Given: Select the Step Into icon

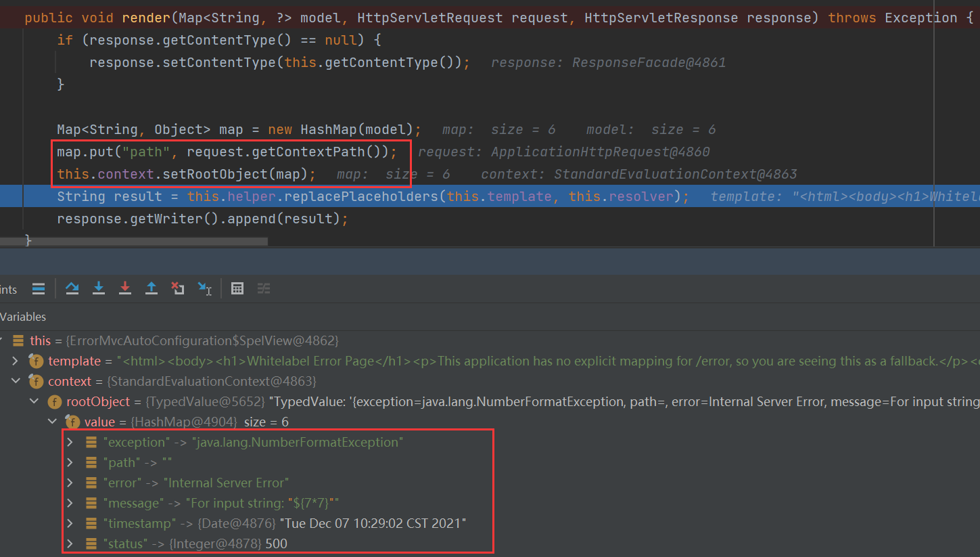Looking at the screenshot, I should coord(99,288).
